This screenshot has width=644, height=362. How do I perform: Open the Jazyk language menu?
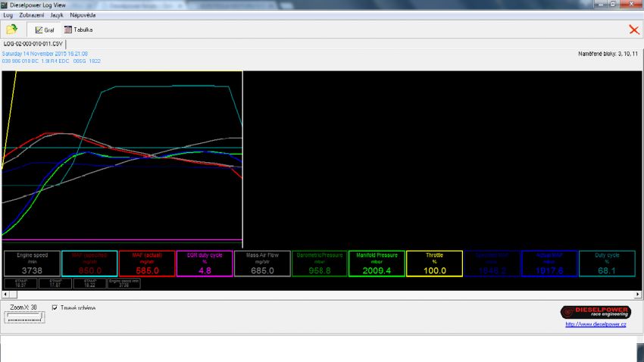(x=57, y=15)
